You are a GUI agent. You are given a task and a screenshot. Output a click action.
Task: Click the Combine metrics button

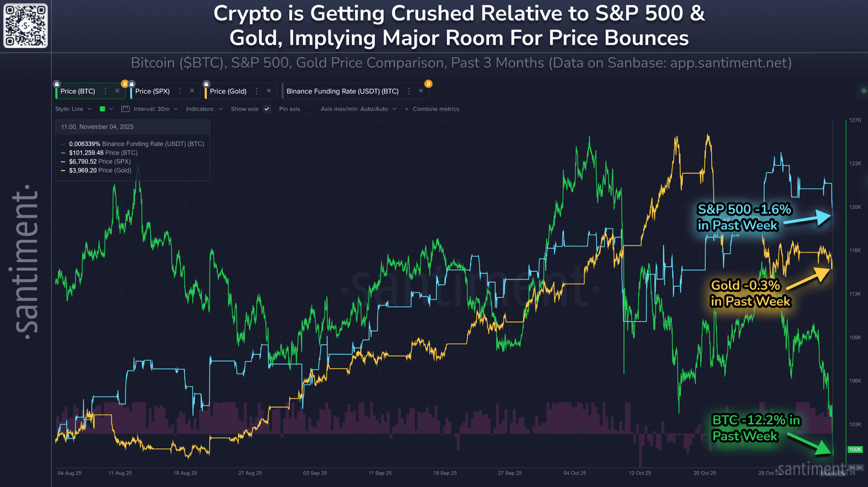[432, 109]
